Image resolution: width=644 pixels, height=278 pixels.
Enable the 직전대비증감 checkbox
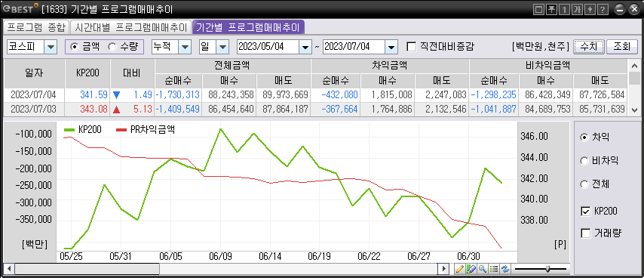(411, 47)
